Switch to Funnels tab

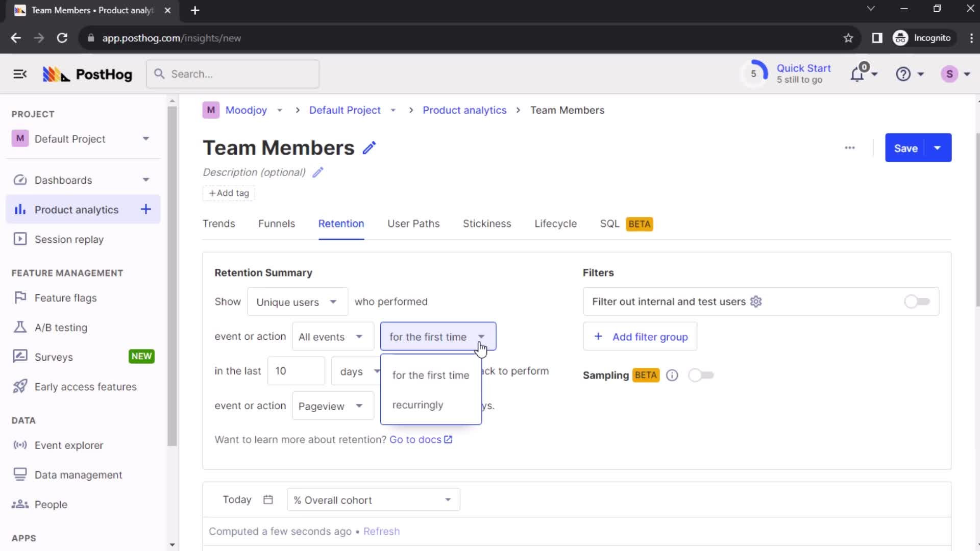pos(276,223)
